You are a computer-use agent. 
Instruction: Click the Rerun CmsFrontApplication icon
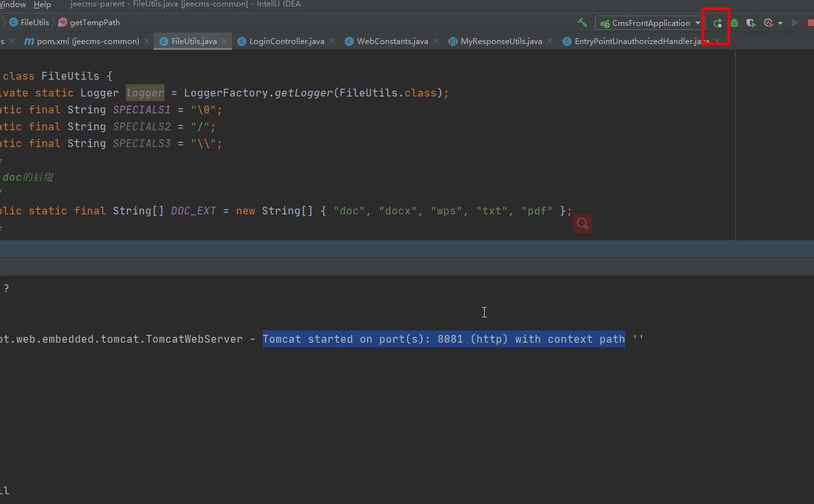pos(717,23)
